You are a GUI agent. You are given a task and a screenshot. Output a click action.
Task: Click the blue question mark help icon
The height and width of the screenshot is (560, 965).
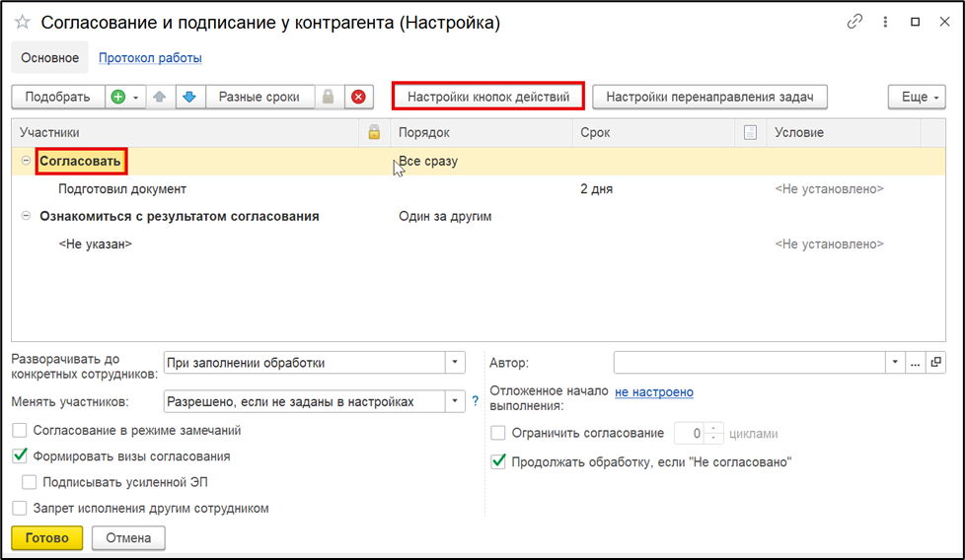pyautogui.click(x=476, y=401)
